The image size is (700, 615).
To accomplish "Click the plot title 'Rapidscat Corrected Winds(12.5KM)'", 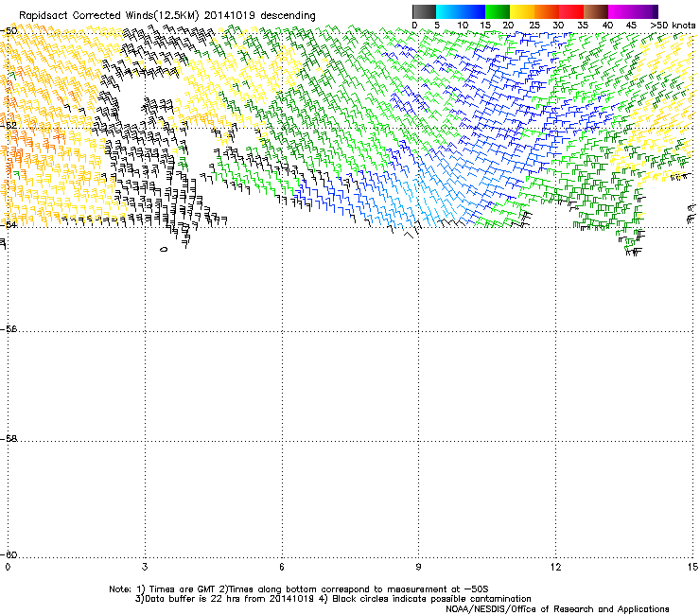I will pos(109,16).
